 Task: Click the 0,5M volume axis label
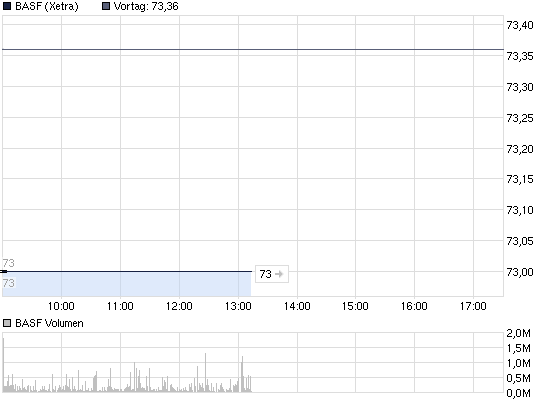(x=518, y=378)
